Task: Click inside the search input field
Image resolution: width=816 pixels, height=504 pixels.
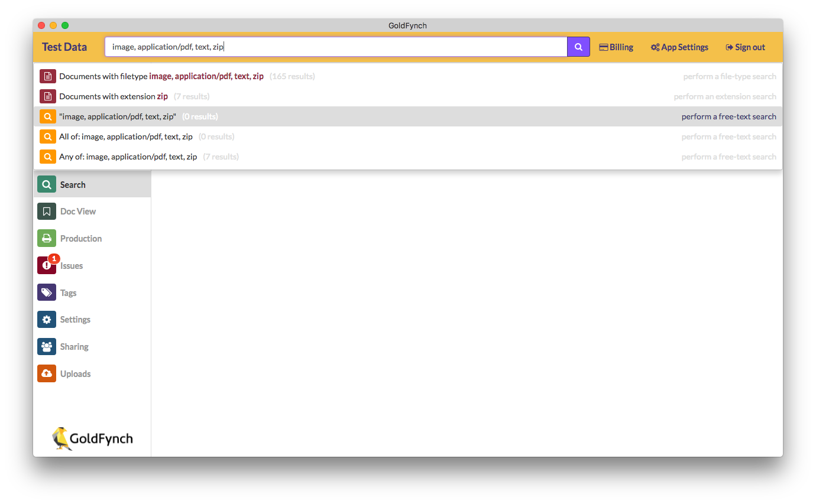Action: (331, 46)
